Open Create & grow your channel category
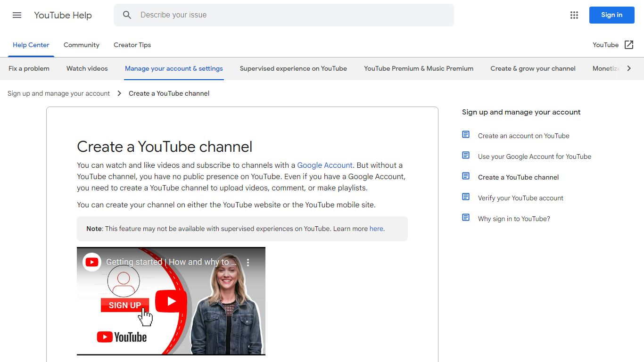 (x=533, y=68)
